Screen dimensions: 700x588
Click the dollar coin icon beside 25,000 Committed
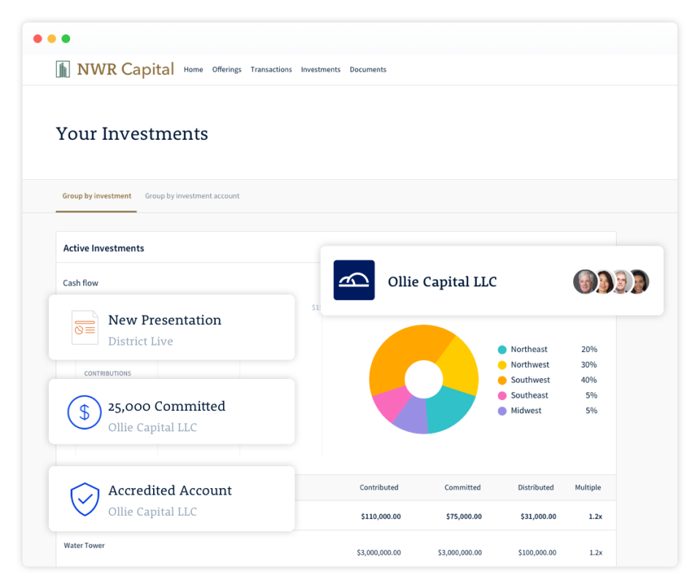85,412
